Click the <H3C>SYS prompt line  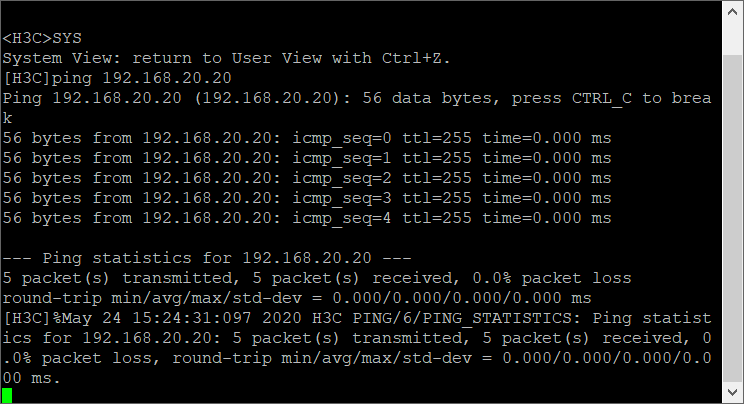(42, 38)
